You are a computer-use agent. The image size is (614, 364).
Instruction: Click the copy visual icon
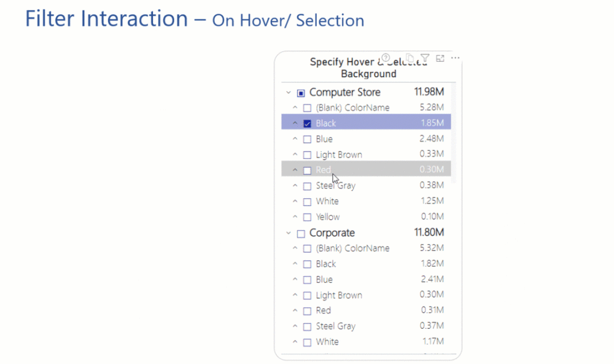pos(410,57)
